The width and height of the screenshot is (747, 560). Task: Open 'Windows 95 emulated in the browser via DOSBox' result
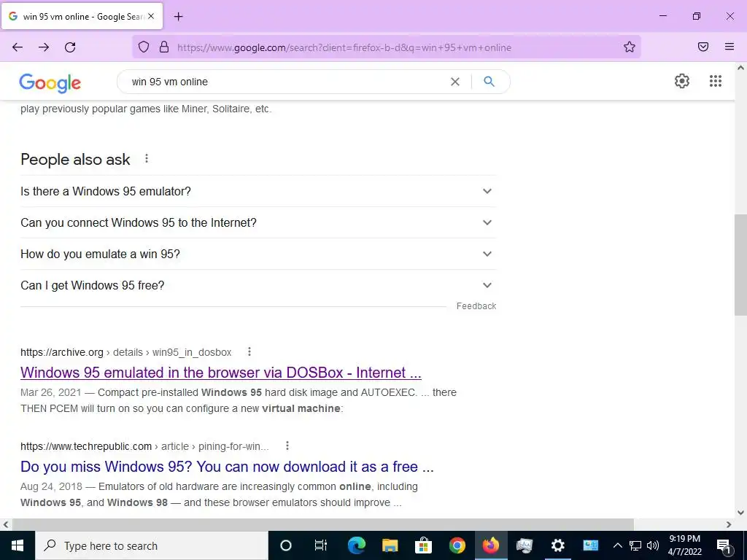pyautogui.click(x=221, y=373)
